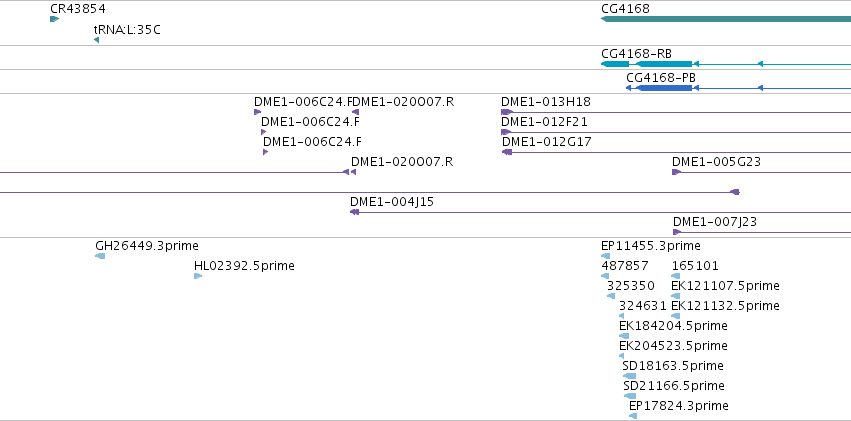Click the CR43854 arrow glyph
This screenshot has height=421, width=851.
pos(54,19)
